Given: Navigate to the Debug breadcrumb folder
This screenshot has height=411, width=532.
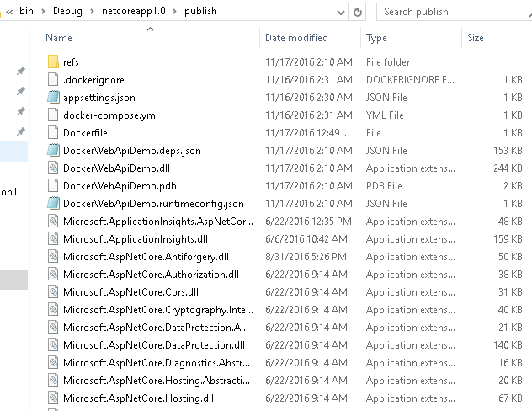Looking at the screenshot, I should (x=67, y=11).
